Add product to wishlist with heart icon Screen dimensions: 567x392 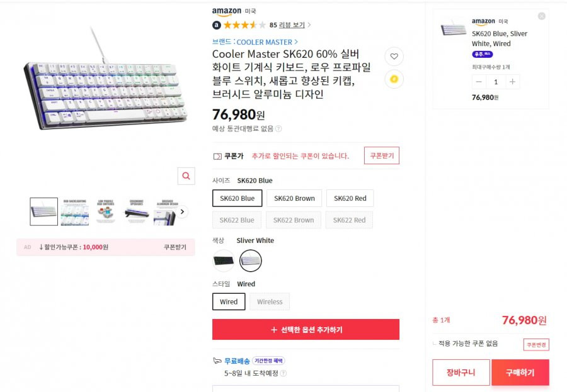point(394,57)
